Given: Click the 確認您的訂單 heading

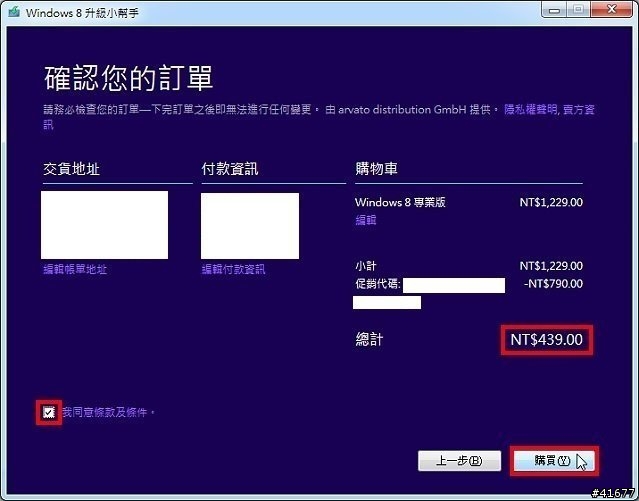Looking at the screenshot, I should tap(128, 77).
